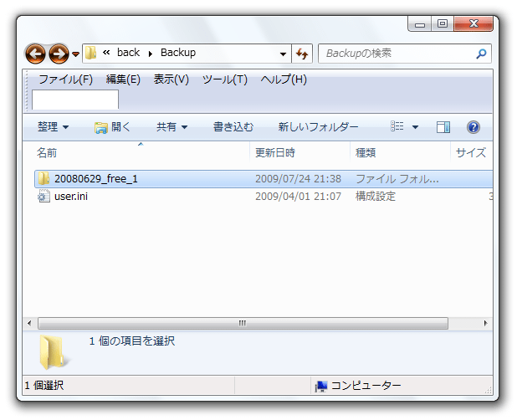Select the user.ini file name
This screenshot has height=420, width=517.
pyautogui.click(x=71, y=197)
